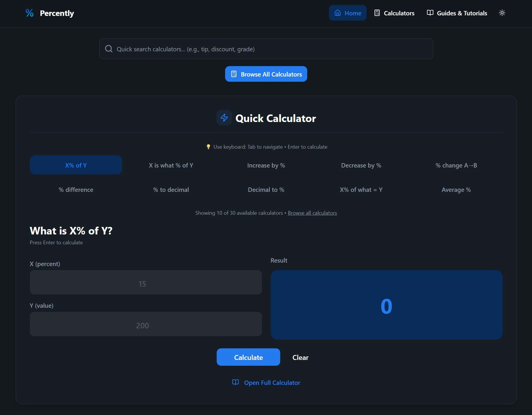Viewport: 532px width, 415px height.
Task: Click the X (percent) input field
Action: point(146,282)
